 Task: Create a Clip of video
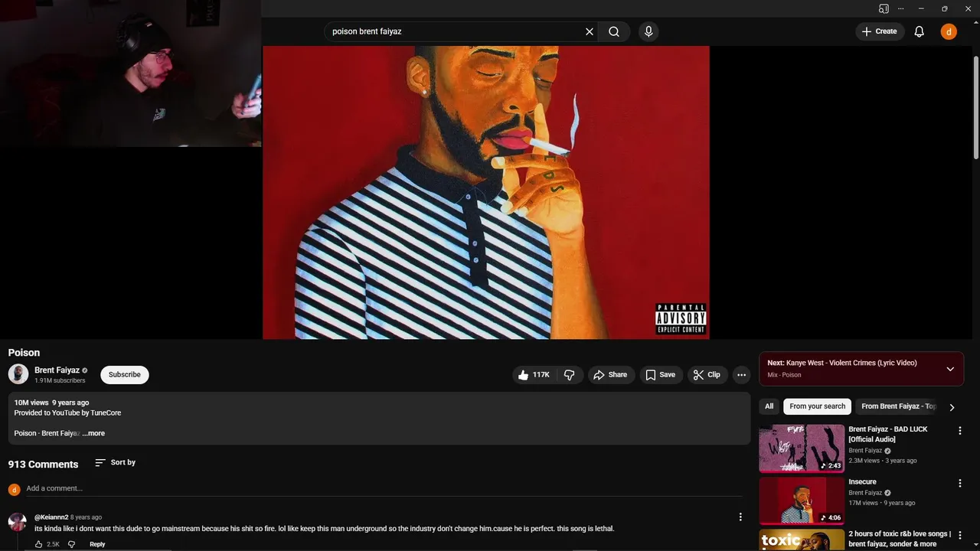[x=707, y=375]
